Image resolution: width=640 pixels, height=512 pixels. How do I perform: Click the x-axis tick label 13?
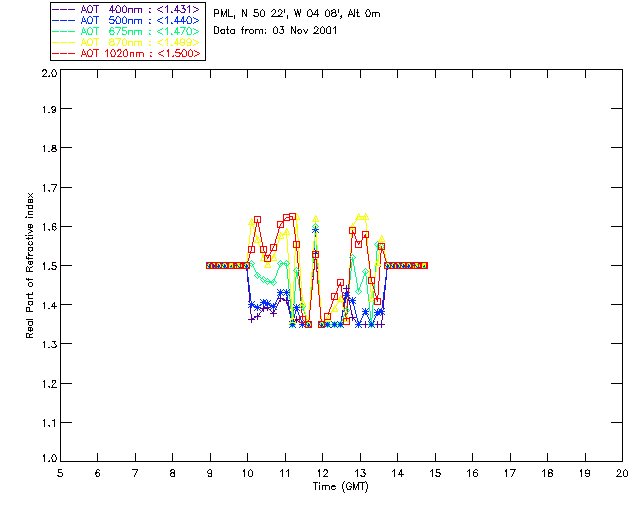360,473
